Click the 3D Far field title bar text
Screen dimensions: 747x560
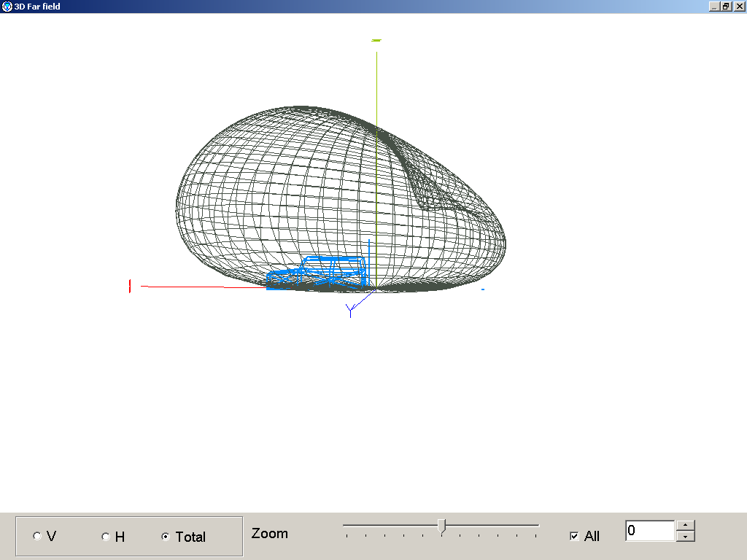(x=37, y=7)
